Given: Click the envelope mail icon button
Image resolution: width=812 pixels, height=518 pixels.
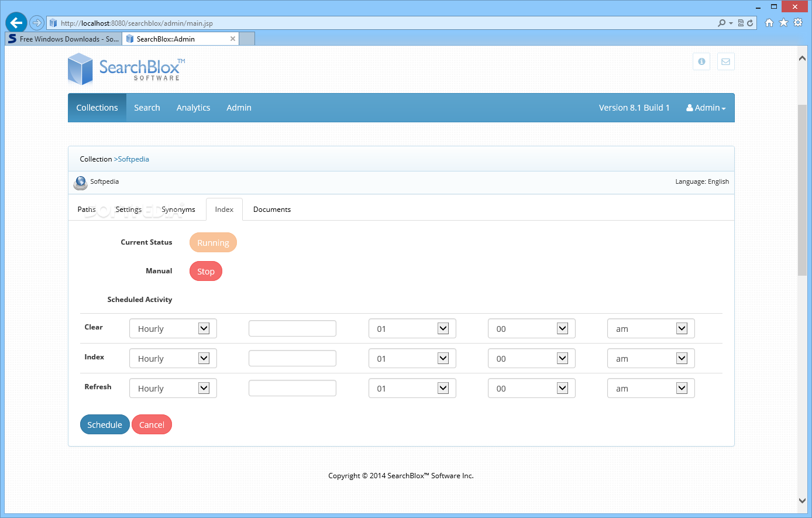Looking at the screenshot, I should [725, 61].
